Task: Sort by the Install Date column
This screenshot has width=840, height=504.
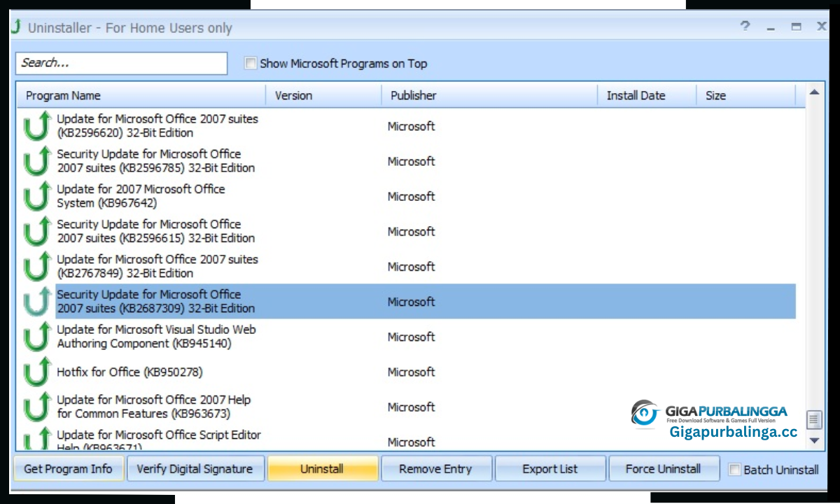Action: point(647,96)
